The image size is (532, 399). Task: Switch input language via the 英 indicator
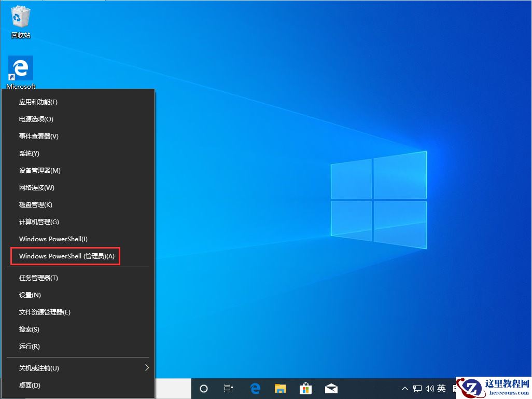441,388
